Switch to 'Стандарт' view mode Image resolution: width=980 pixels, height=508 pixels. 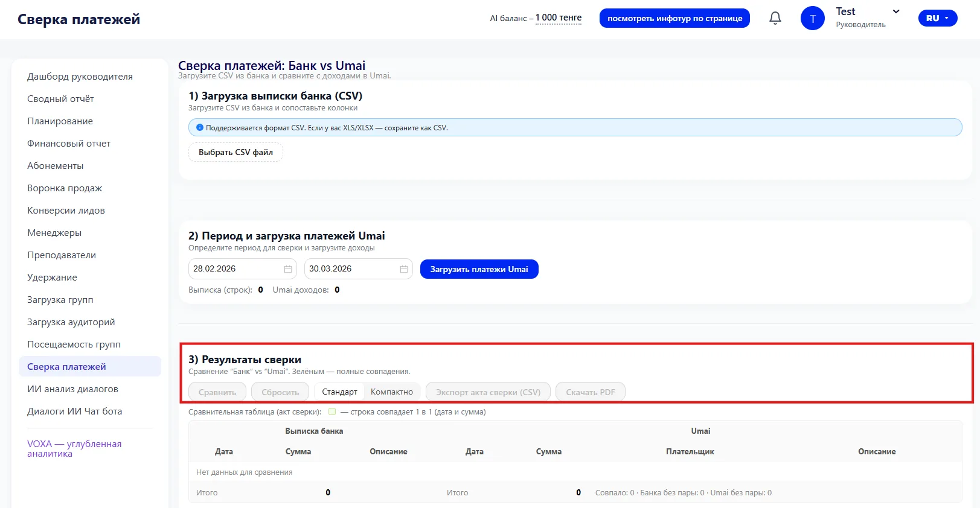coord(339,392)
